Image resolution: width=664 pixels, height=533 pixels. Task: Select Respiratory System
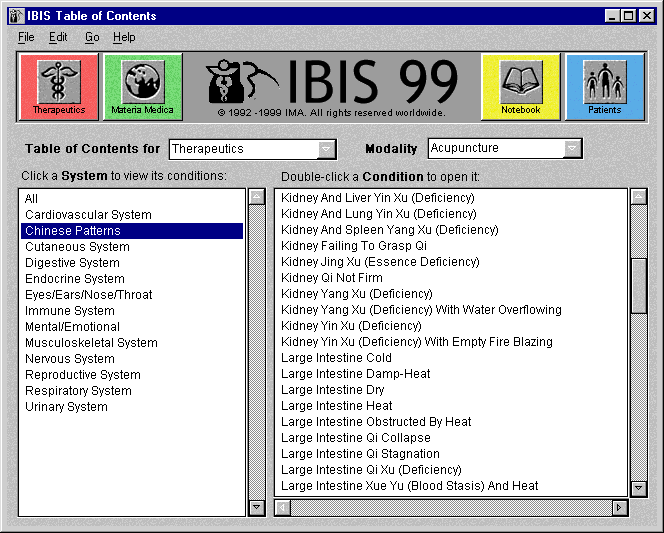point(132,391)
